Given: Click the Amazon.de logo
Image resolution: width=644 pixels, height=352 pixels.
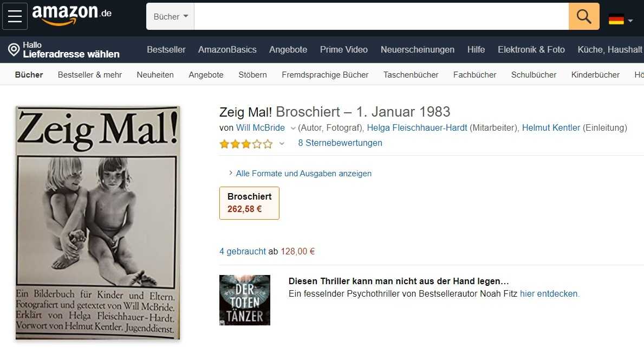Looking at the screenshot, I should tap(72, 15).
